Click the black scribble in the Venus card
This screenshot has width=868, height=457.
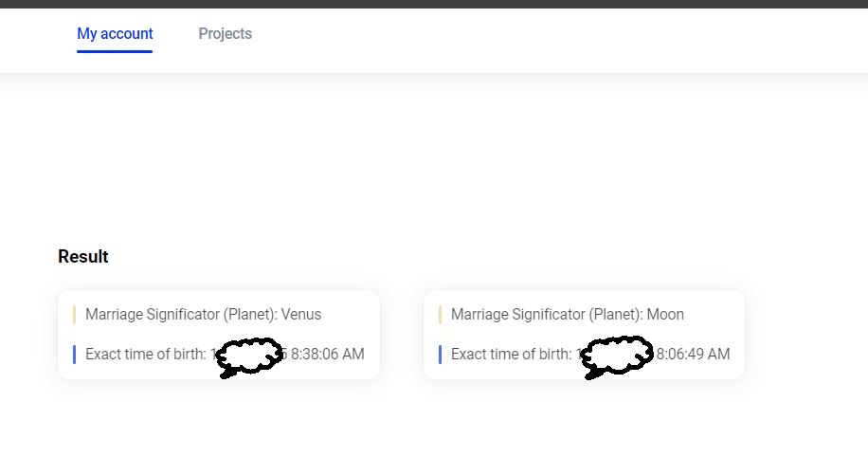[248, 356]
